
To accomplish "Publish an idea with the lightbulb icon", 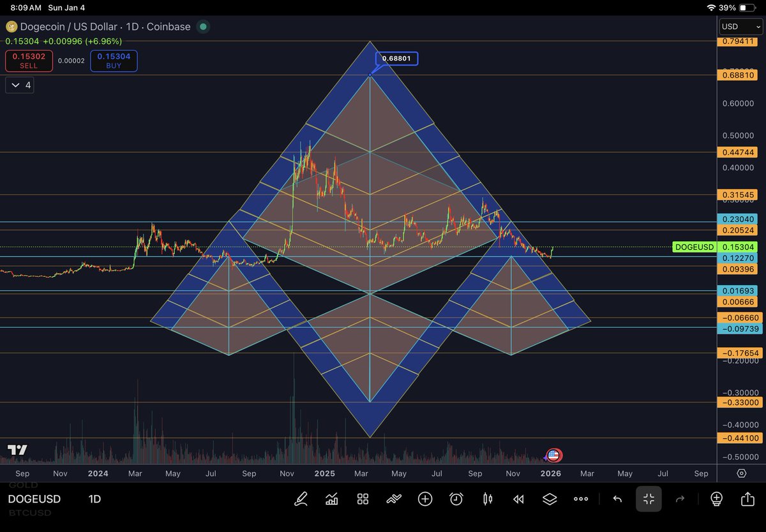I will click(716, 499).
